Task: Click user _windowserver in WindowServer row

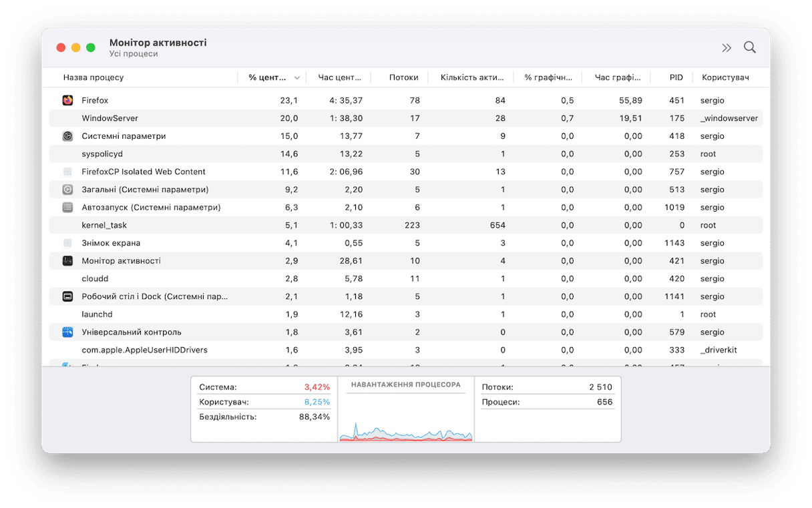Action: [729, 118]
